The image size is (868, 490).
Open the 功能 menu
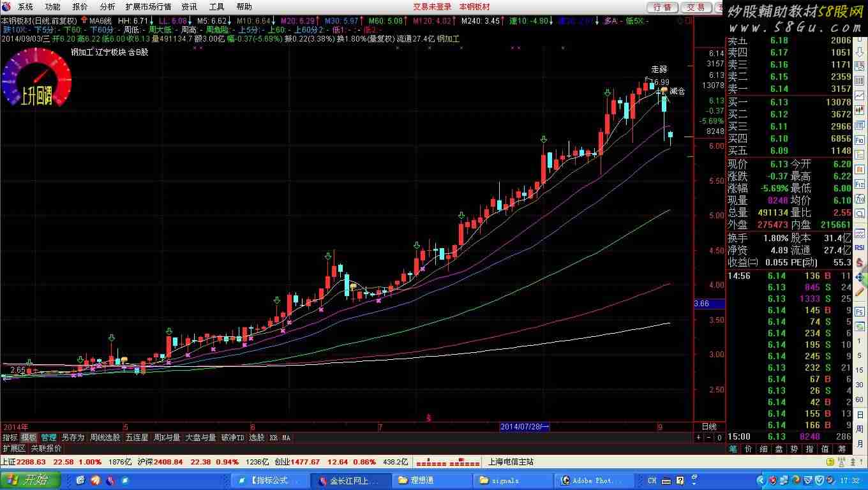[53, 6]
